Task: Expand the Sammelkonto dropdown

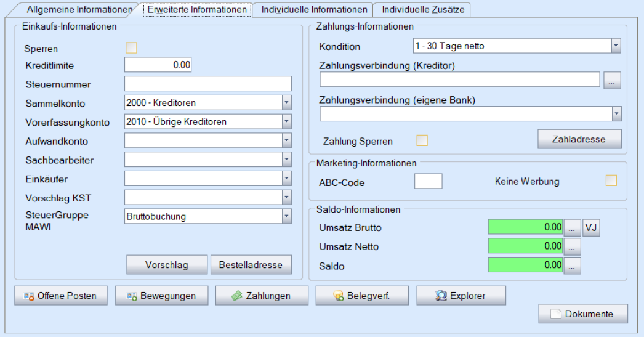Action: point(287,102)
